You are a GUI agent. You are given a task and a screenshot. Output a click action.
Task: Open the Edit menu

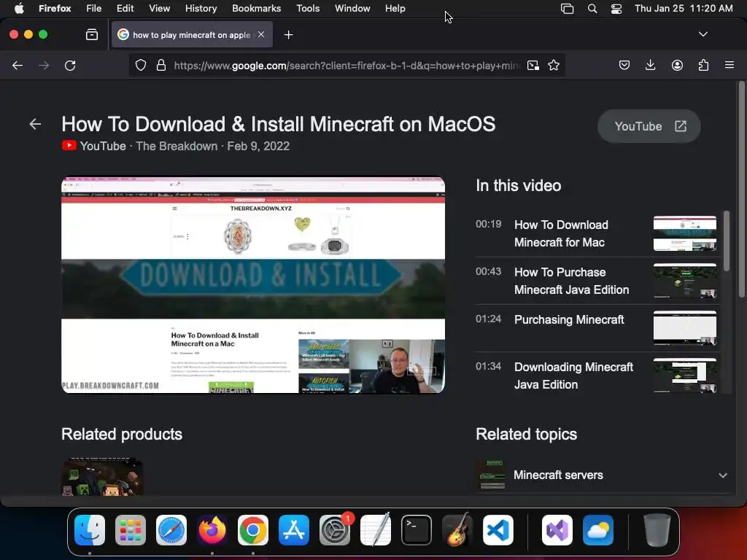[125, 8]
